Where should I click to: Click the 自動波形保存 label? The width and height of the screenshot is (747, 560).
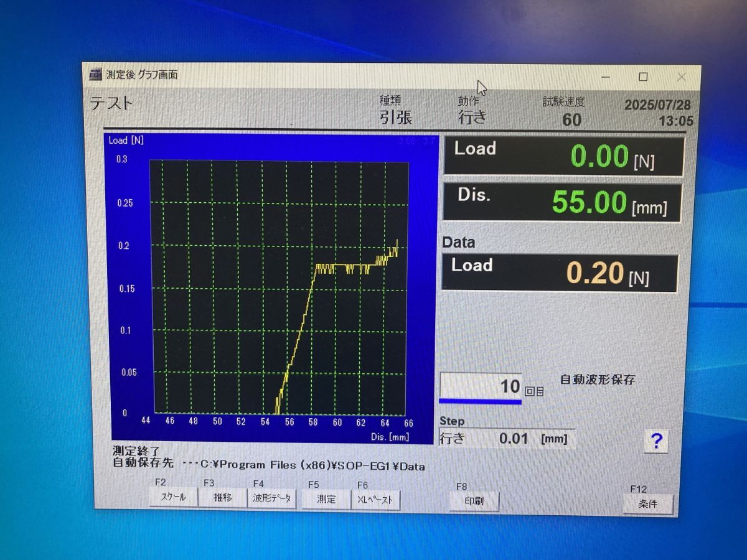[598, 380]
